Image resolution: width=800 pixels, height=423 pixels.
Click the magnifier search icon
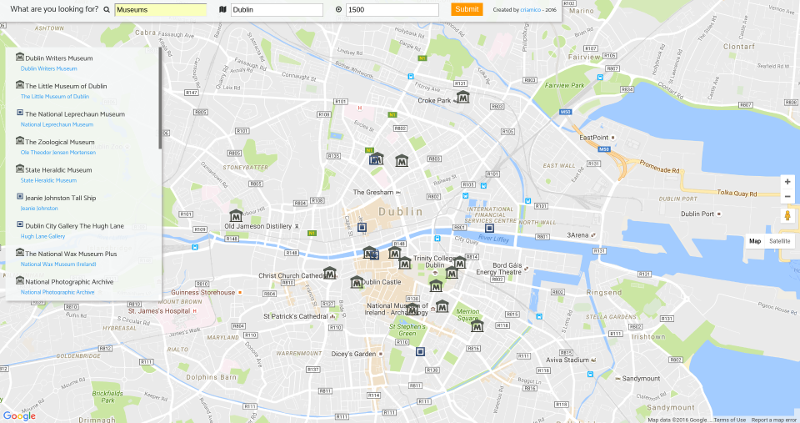pyautogui.click(x=107, y=10)
